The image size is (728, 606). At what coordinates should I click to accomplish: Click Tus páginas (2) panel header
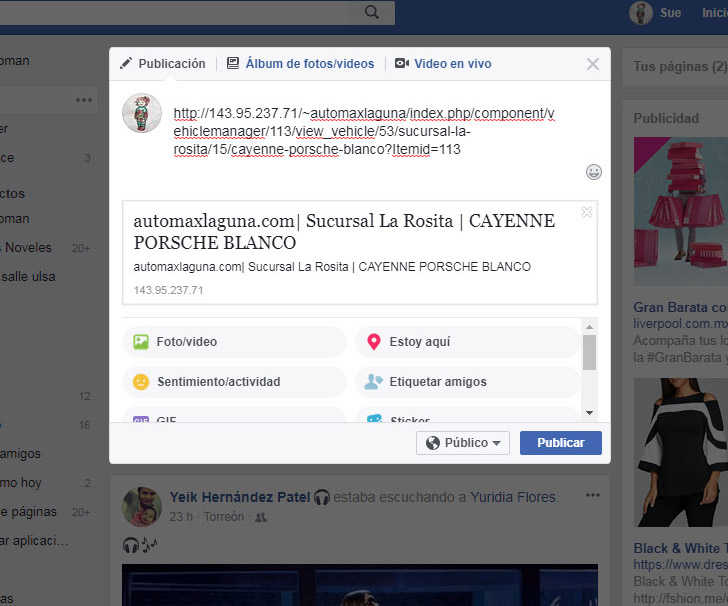[681, 67]
